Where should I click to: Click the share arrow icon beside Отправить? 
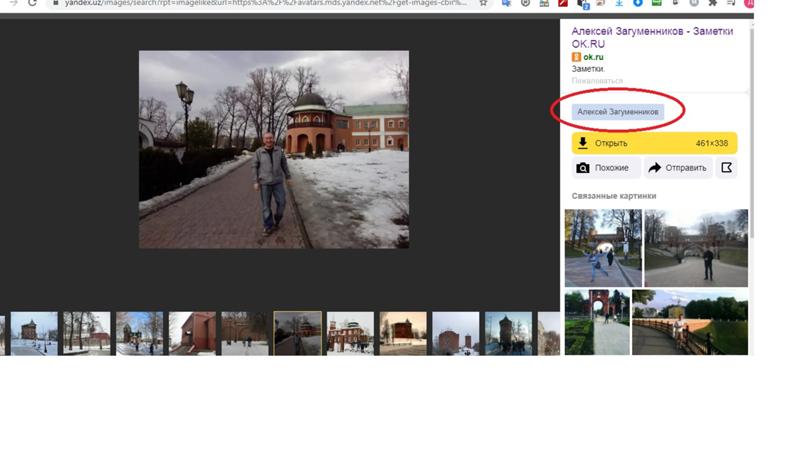(655, 168)
